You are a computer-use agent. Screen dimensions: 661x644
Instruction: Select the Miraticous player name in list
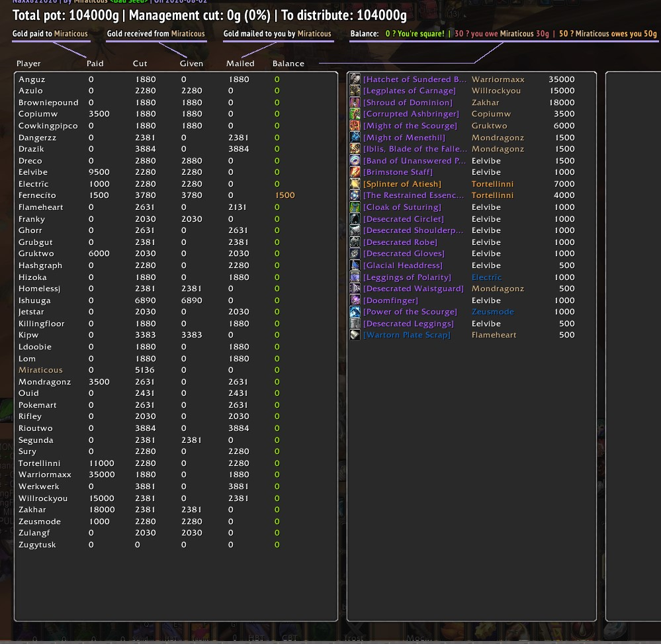(x=40, y=370)
